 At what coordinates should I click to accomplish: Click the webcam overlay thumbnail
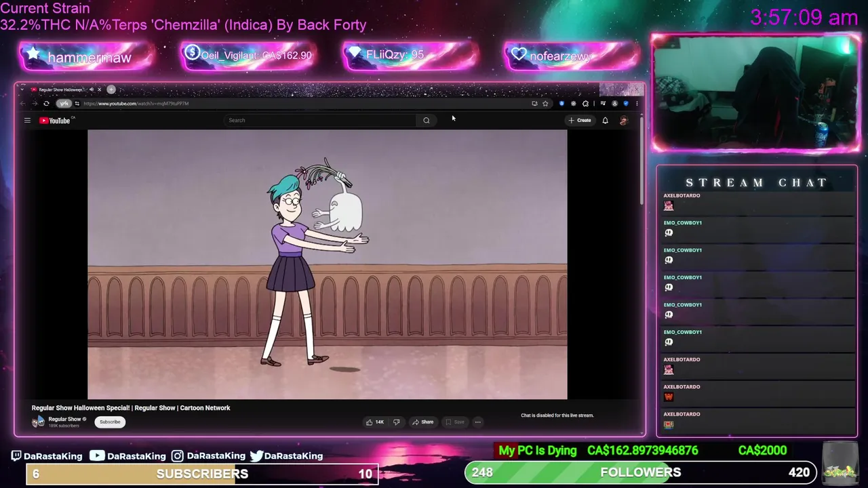(755, 91)
